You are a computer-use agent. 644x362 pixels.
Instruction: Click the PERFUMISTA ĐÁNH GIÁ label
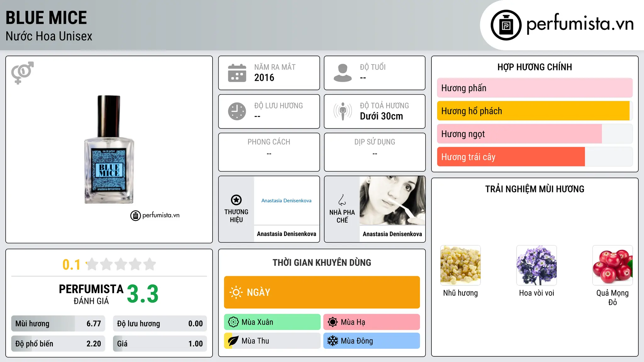tap(91, 294)
